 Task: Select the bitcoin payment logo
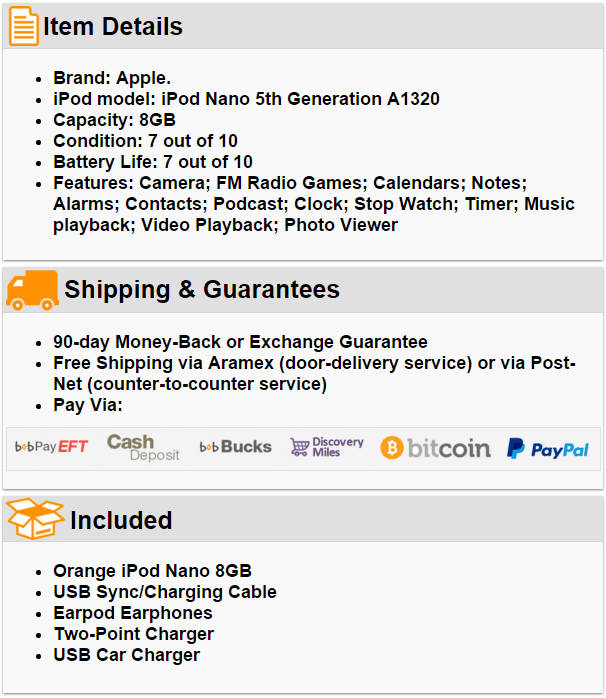click(x=435, y=448)
